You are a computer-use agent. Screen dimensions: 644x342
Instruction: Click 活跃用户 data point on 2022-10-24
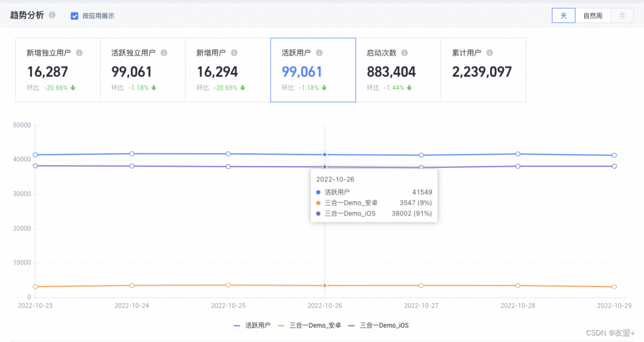[x=132, y=154]
